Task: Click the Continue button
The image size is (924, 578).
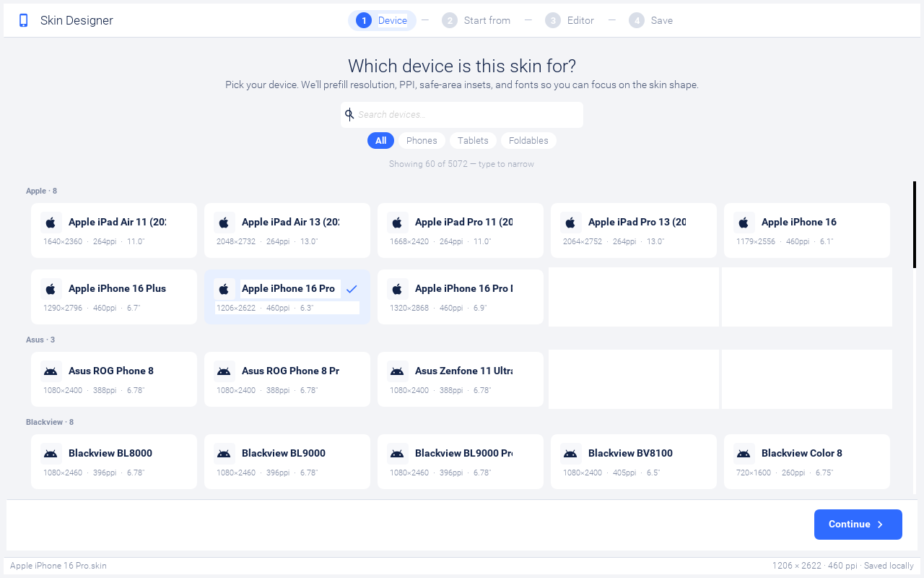Action: [x=858, y=525]
